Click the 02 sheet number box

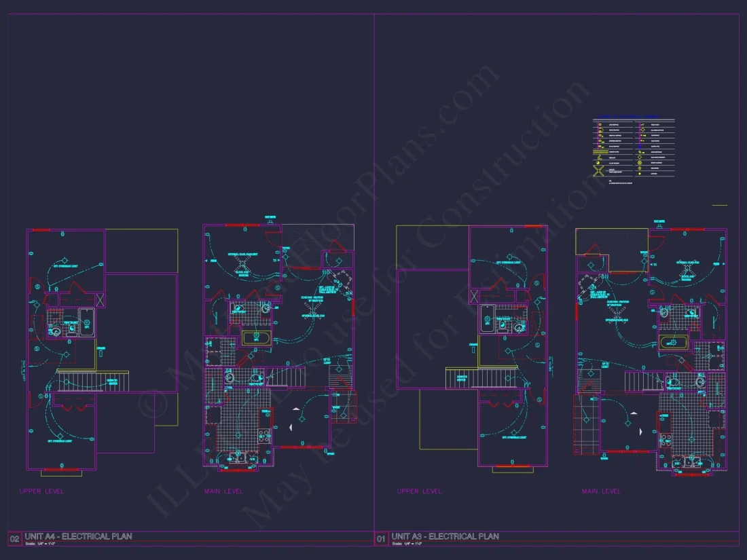(14, 538)
